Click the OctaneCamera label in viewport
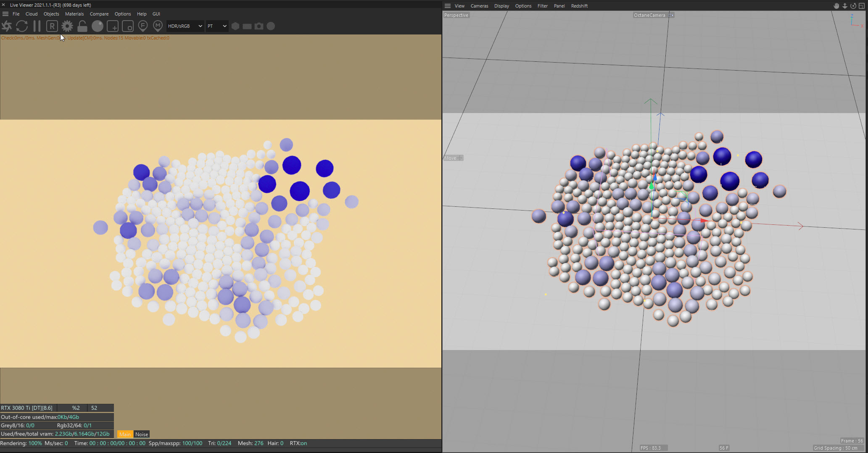This screenshot has width=868, height=453. (x=649, y=15)
